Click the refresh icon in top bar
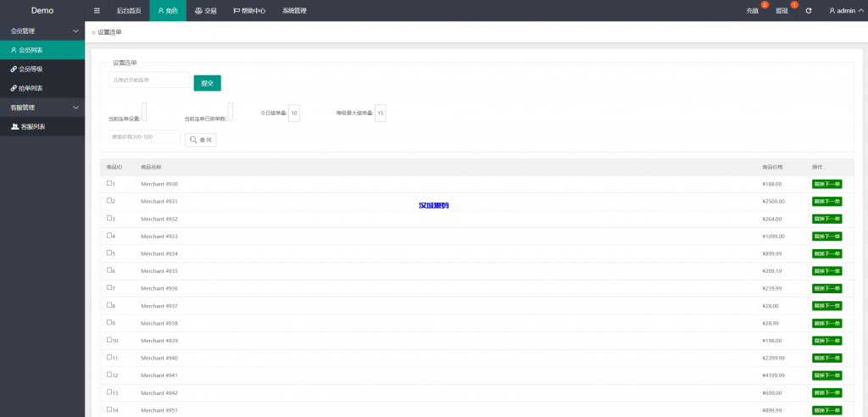The width and height of the screenshot is (868, 417). pyautogui.click(x=809, y=11)
